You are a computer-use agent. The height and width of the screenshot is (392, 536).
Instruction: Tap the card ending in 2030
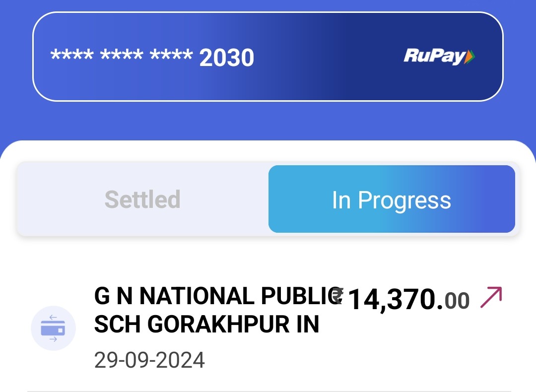[x=268, y=57]
